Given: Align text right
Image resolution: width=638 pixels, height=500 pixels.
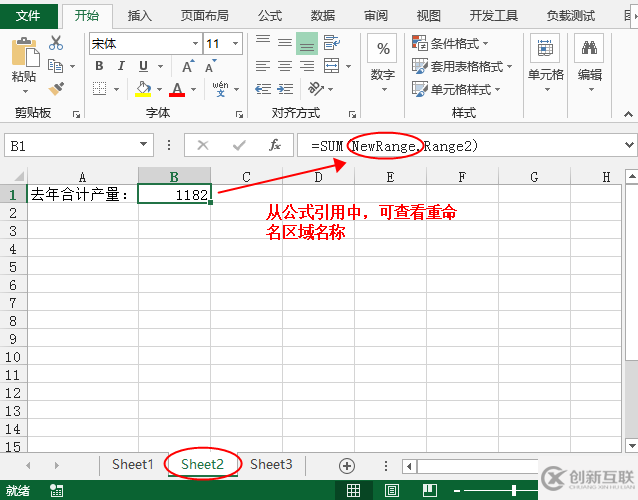Looking at the screenshot, I should click(307, 66).
